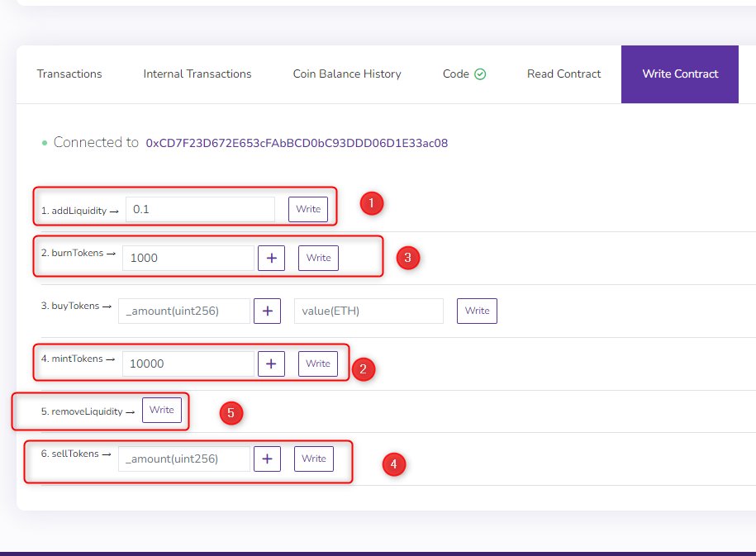Image resolution: width=756 pixels, height=556 pixels.
Task: Click plus icon next to sellTokens
Action: [x=268, y=459]
